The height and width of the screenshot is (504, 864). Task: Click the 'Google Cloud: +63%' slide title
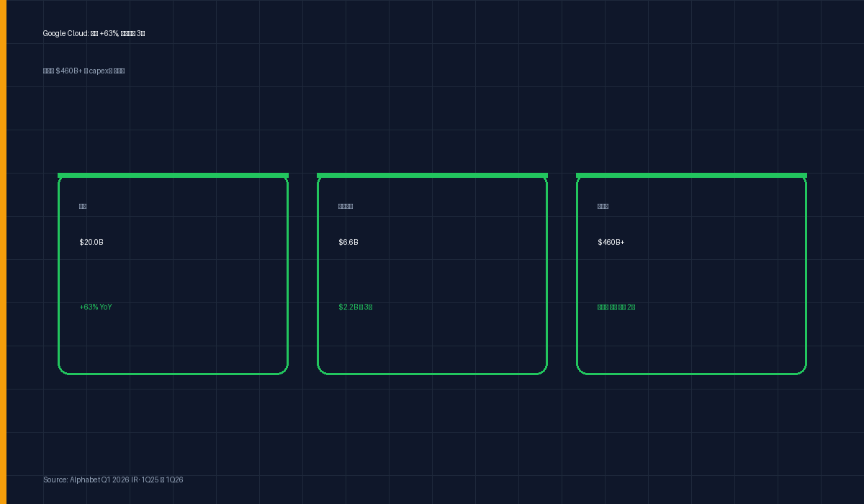(94, 34)
